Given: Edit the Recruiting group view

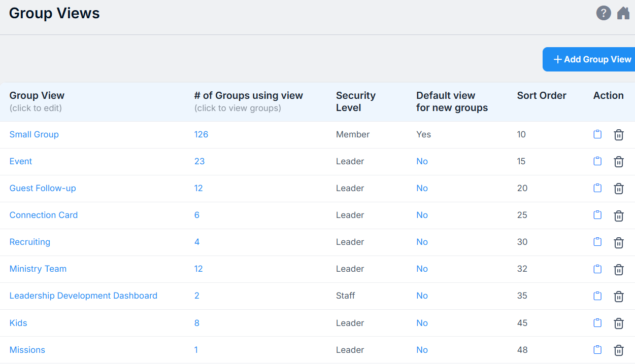Looking at the screenshot, I should tap(29, 242).
